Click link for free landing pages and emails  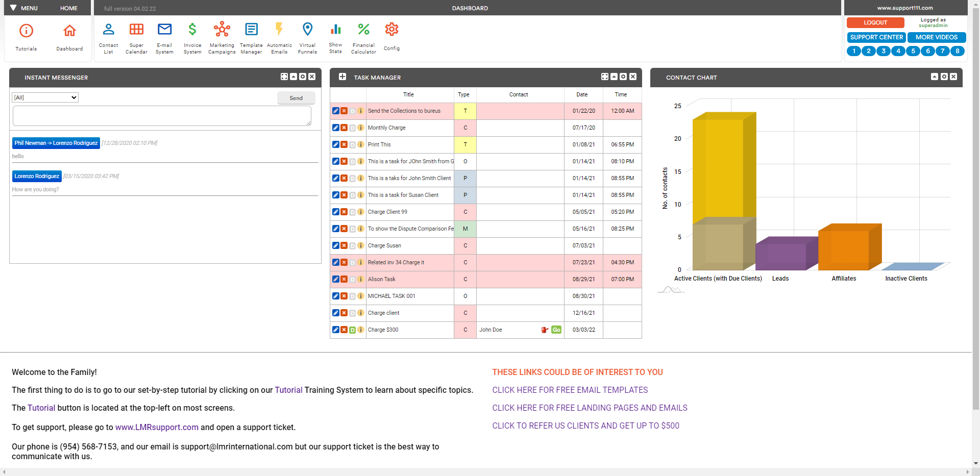pos(590,408)
